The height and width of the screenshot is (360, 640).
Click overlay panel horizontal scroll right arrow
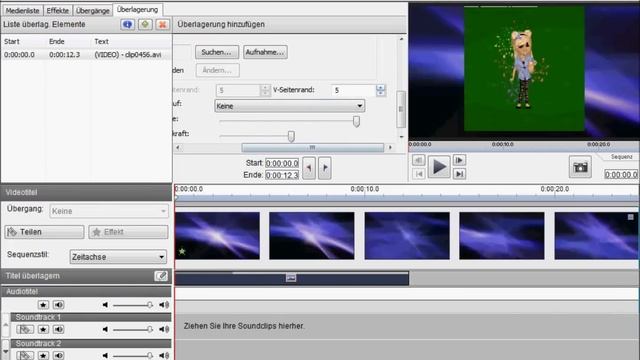(390, 147)
